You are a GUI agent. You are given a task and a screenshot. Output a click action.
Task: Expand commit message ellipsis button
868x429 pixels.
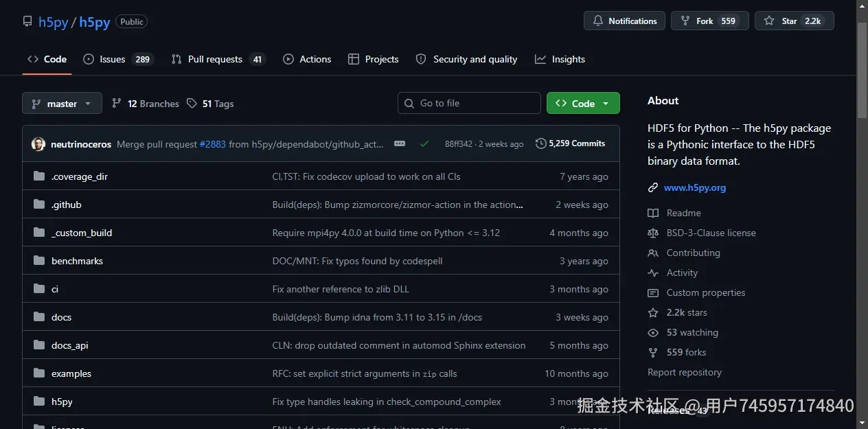pos(400,144)
